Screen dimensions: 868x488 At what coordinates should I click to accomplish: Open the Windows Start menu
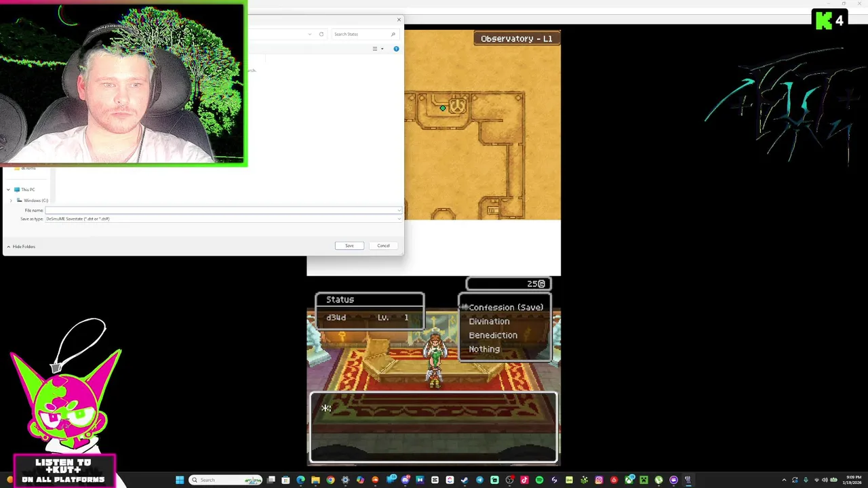(180, 480)
